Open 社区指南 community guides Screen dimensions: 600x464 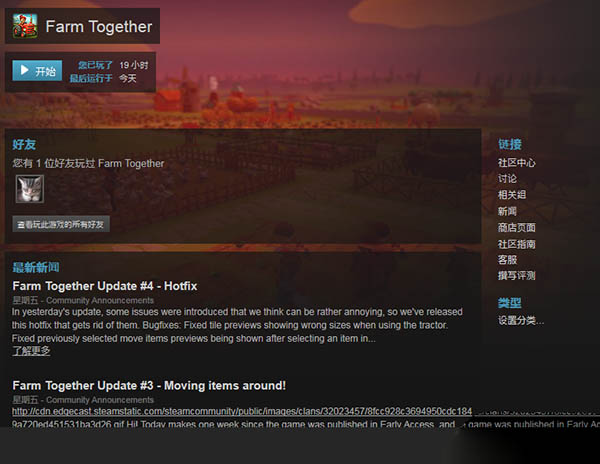tap(517, 244)
